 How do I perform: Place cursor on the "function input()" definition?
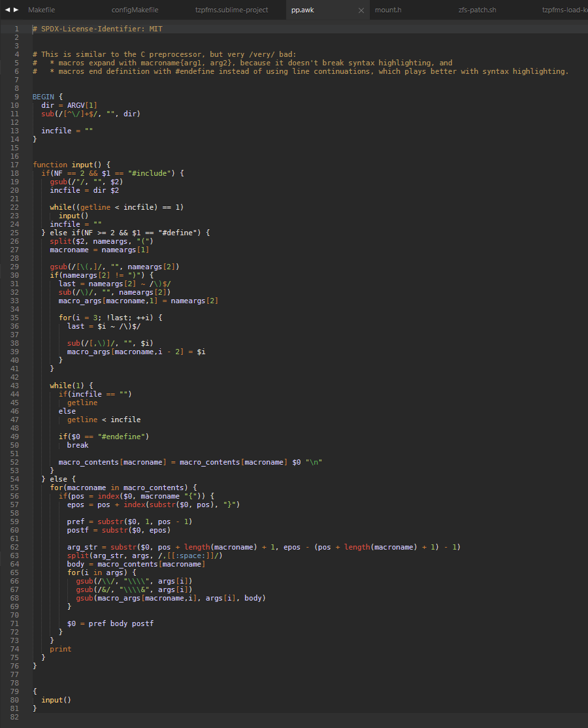71,165
